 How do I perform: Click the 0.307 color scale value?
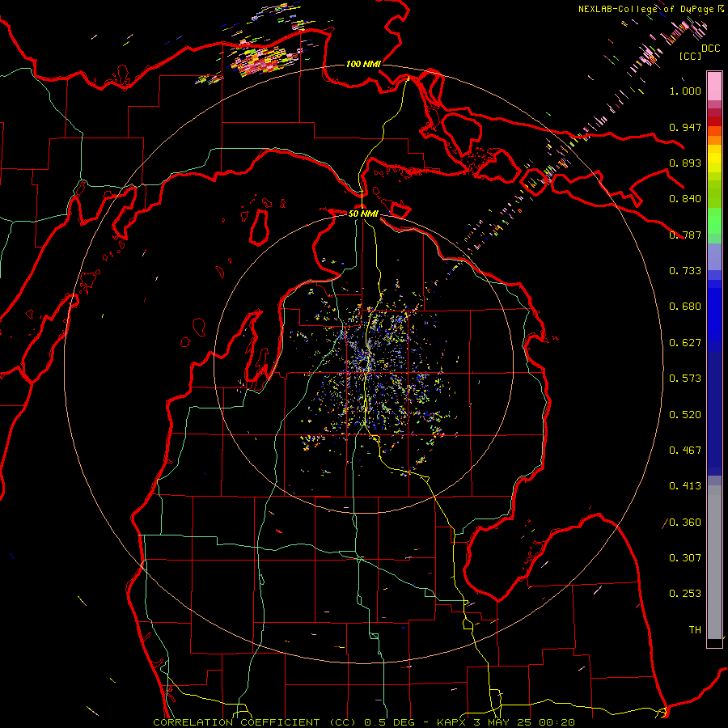[x=685, y=558]
